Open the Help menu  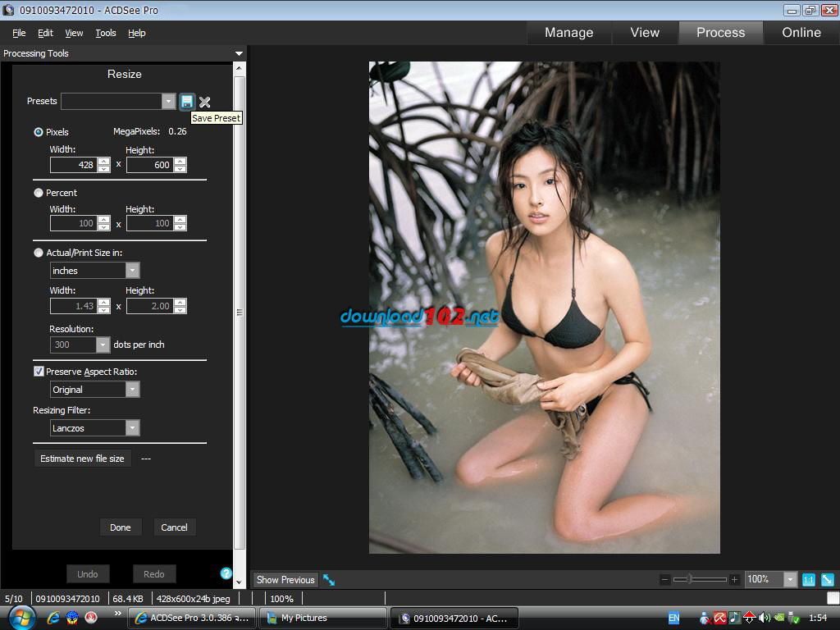137,33
